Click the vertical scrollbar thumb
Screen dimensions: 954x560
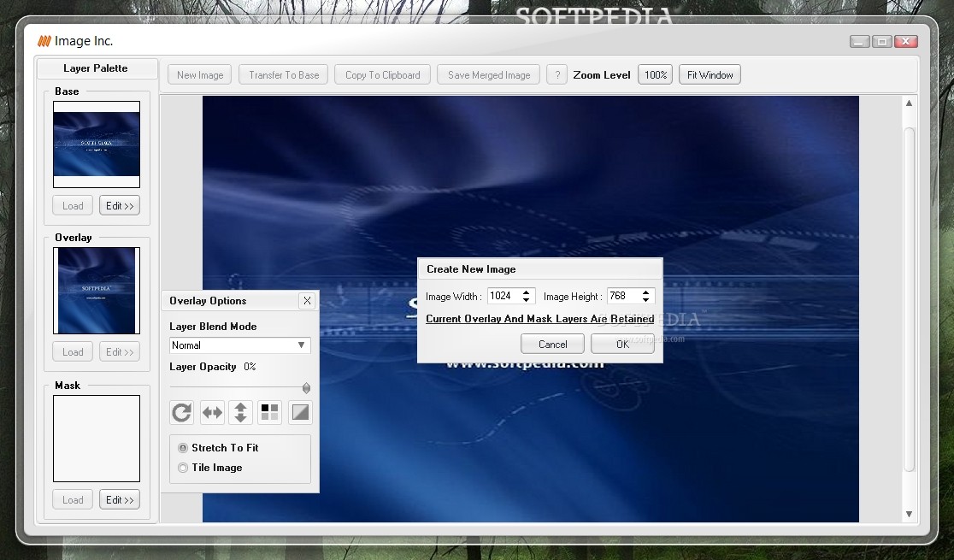pos(909,299)
